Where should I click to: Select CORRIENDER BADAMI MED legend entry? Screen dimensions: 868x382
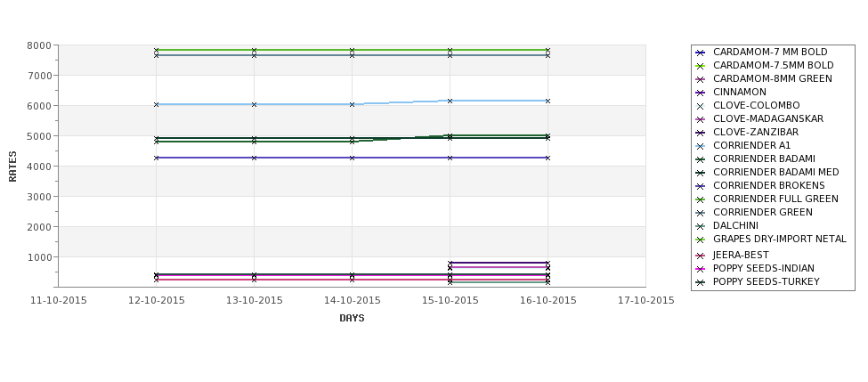tap(775, 172)
